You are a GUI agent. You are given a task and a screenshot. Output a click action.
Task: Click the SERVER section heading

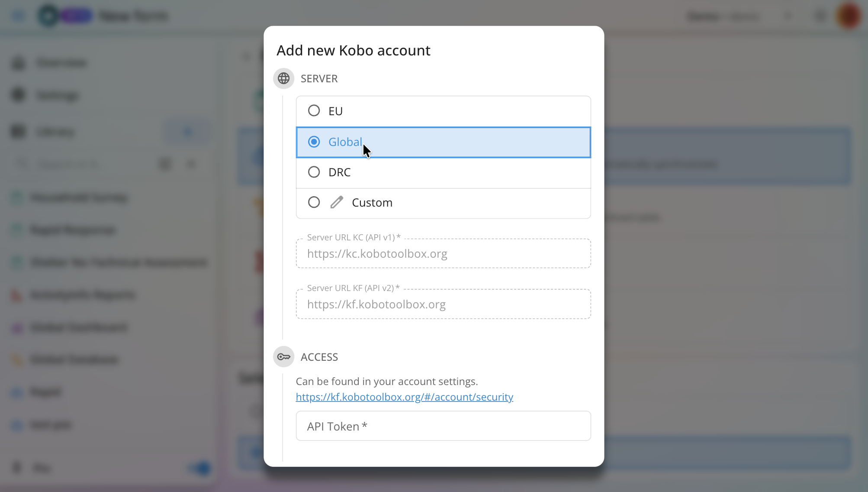click(x=319, y=79)
